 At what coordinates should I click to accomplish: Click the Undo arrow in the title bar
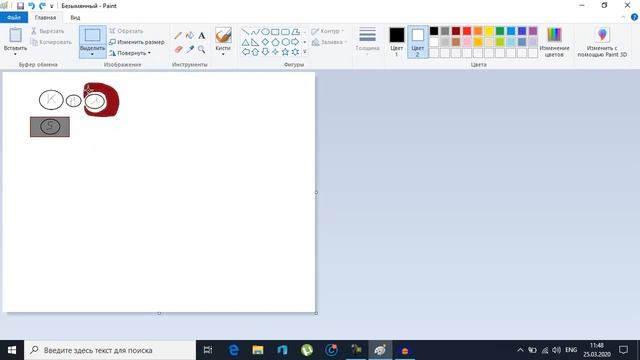pos(31,6)
